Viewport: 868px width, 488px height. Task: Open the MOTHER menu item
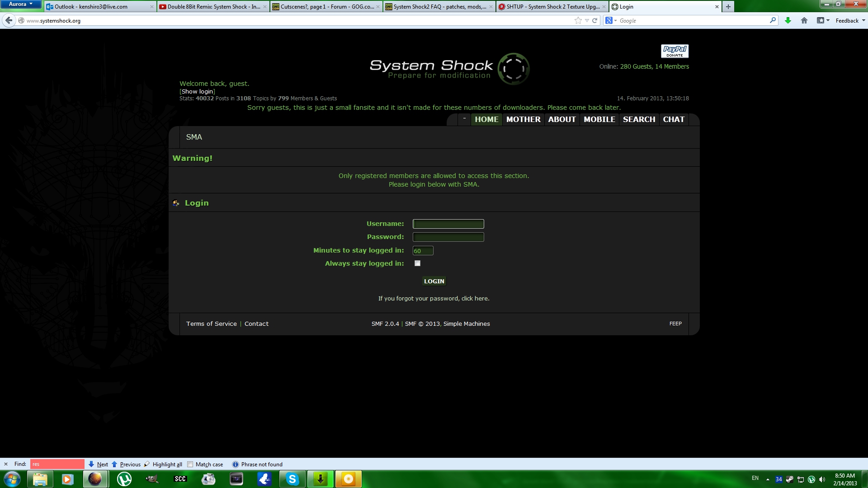pos(524,119)
